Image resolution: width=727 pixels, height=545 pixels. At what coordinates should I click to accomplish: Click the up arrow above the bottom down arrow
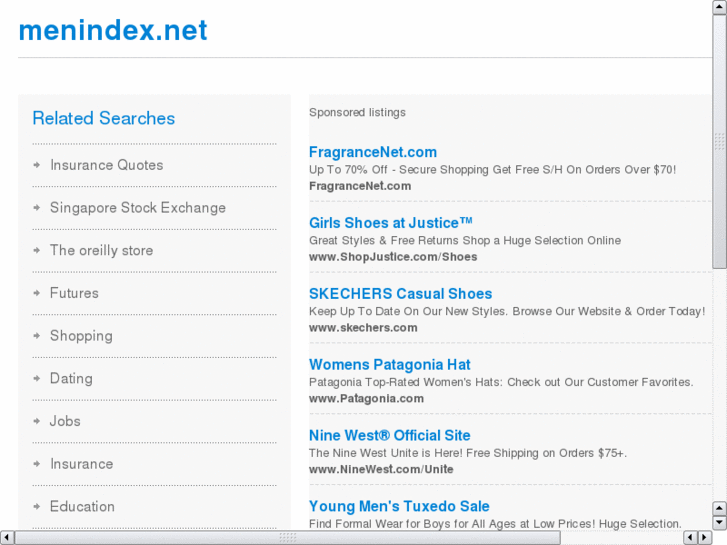(x=719, y=509)
